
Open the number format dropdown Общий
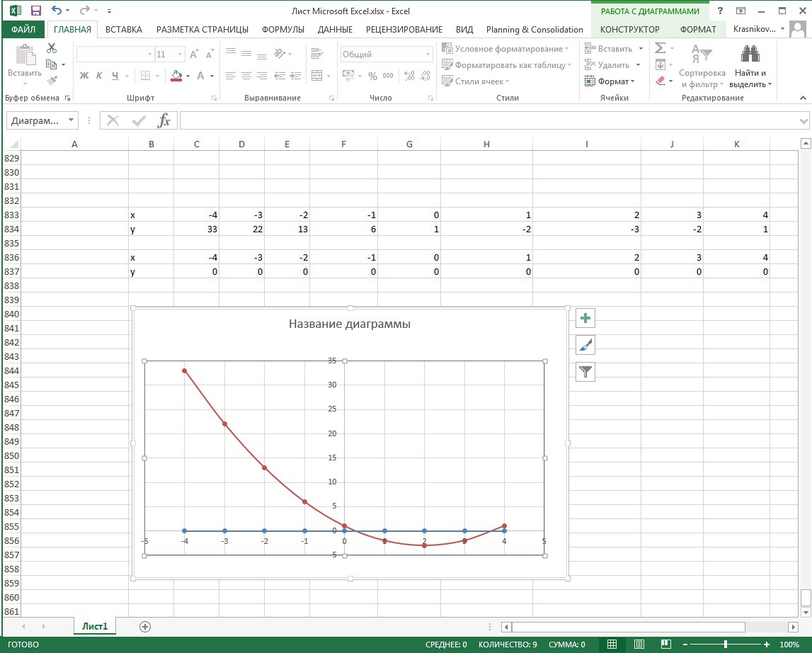click(428, 55)
